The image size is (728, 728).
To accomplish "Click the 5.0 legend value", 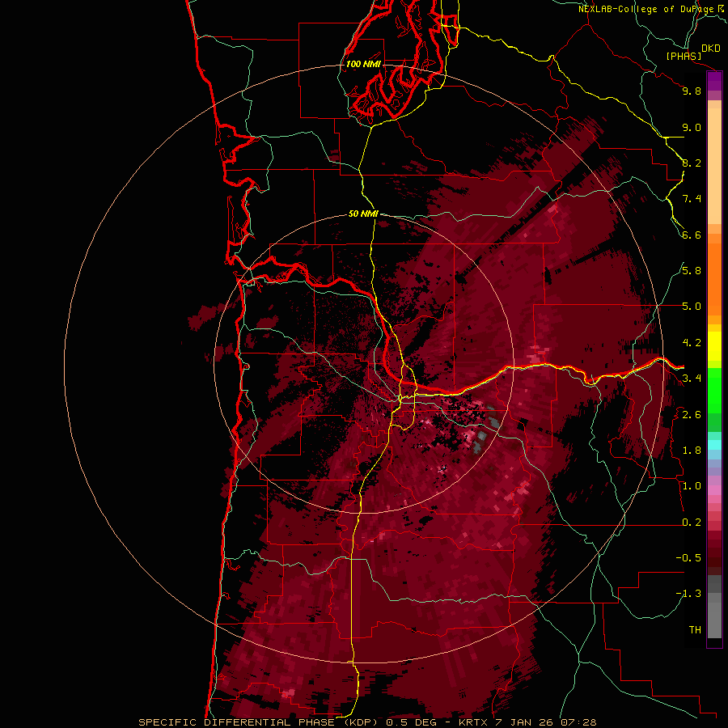I will 692,307.
